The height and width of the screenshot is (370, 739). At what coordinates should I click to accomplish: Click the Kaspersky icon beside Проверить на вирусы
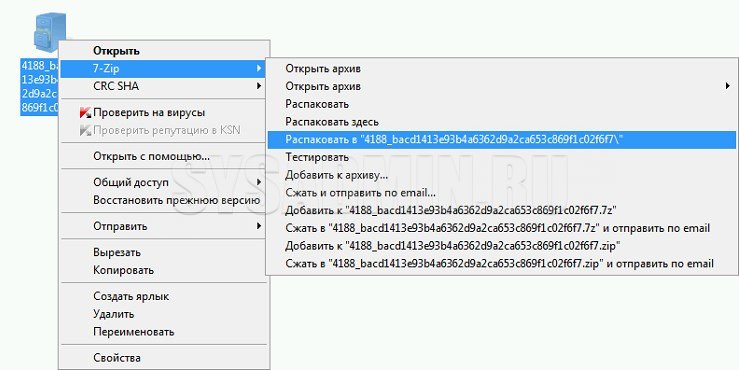85,113
